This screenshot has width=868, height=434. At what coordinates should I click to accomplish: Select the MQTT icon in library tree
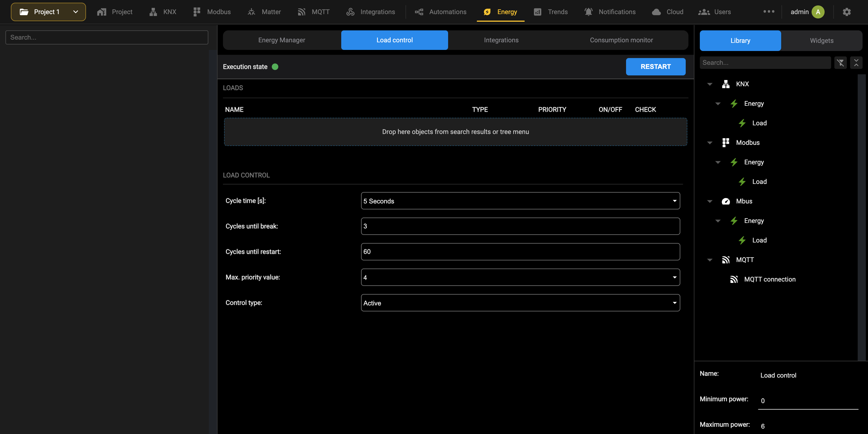point(726,260)
